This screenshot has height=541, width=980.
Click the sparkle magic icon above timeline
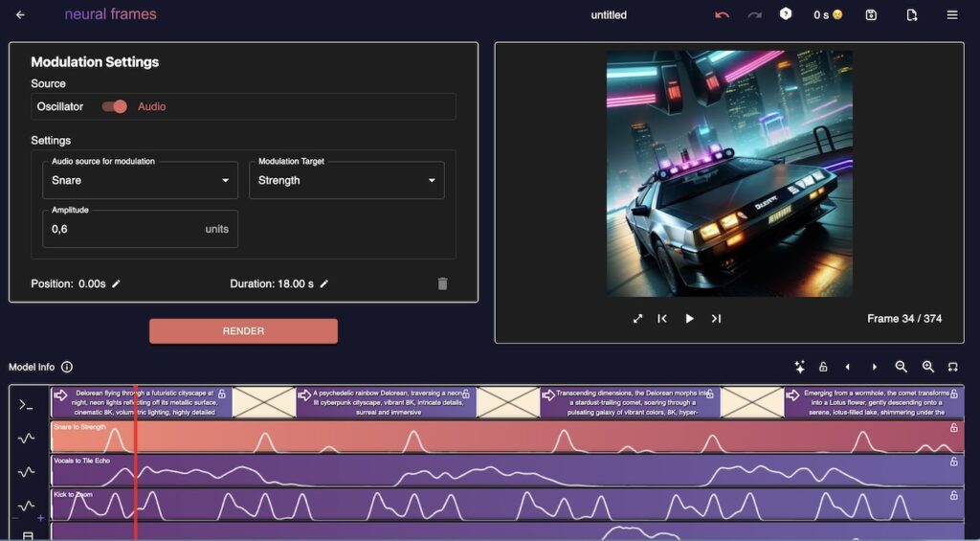[x=799, y=367]
